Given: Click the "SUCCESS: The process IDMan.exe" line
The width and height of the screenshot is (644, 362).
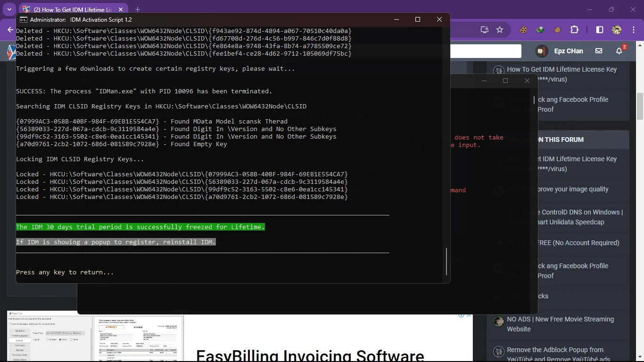Looking at the screenshot, I should (144, 91).
